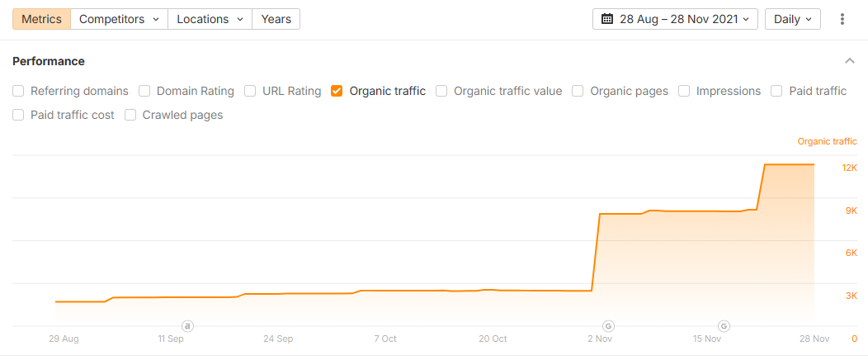
Task: Check the Crawled pages checkbox
Action: click(130, 115)
